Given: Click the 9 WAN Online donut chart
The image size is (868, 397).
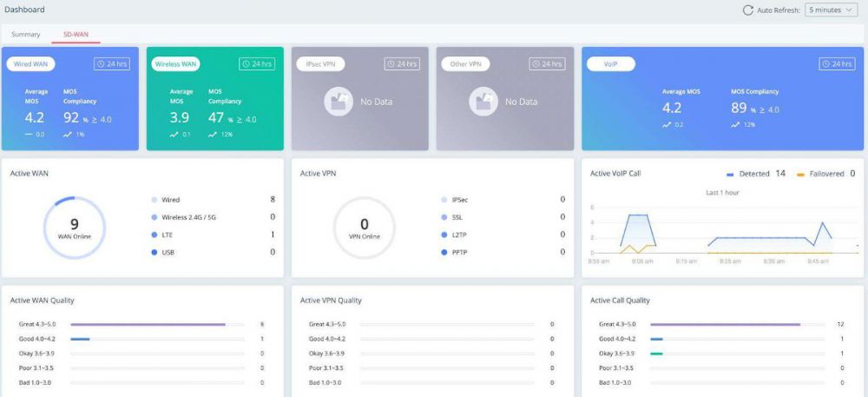Looking at the screenshot, I should [74, 228].
